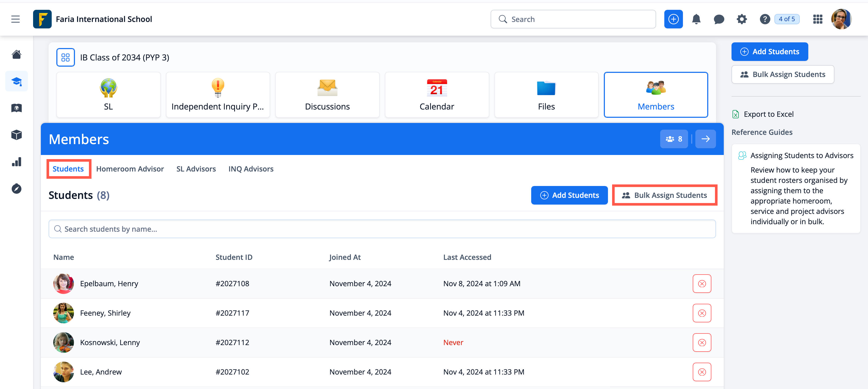Click Bulk Assign Students in the right sidebar
The image size is (868, 389).
(782, 74)
